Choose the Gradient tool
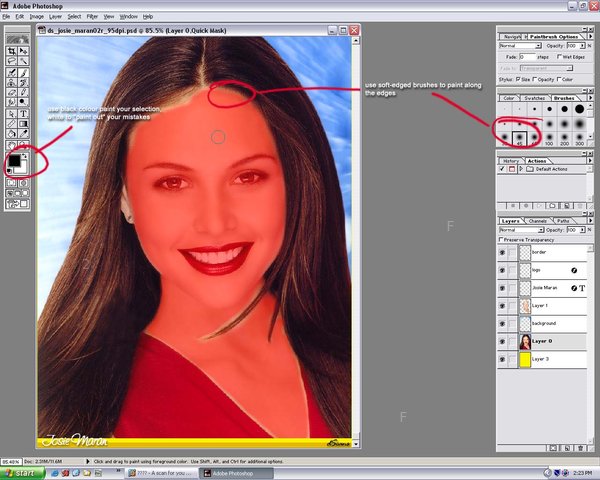This screenshot has height=480, width=600. (x=23, y=124)
